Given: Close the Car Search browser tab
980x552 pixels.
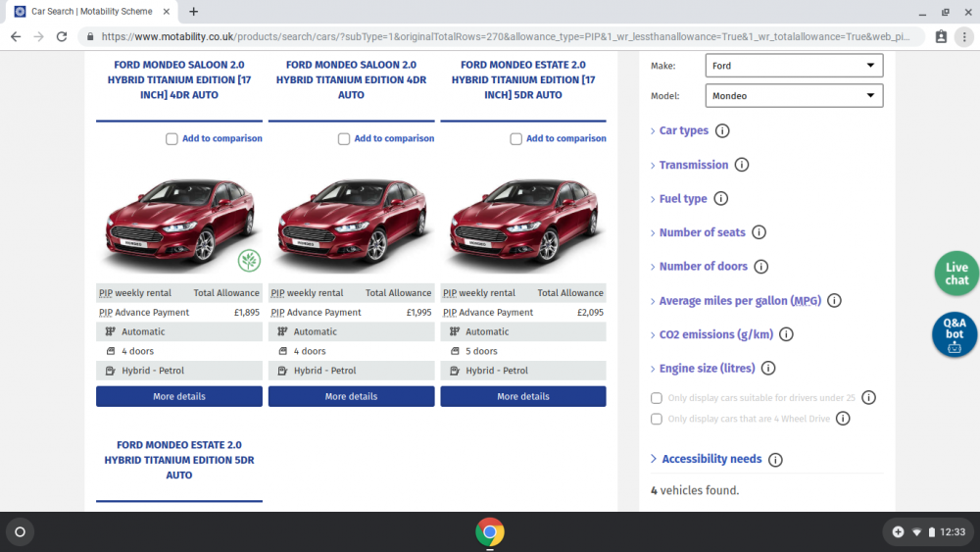Looking at the screenshot, I should pos(167,11).
